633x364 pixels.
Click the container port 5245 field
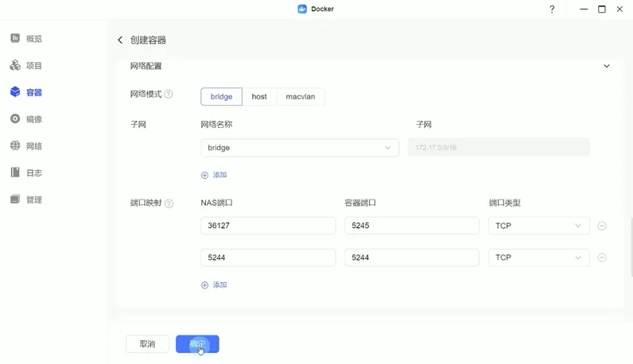(411, 226)
